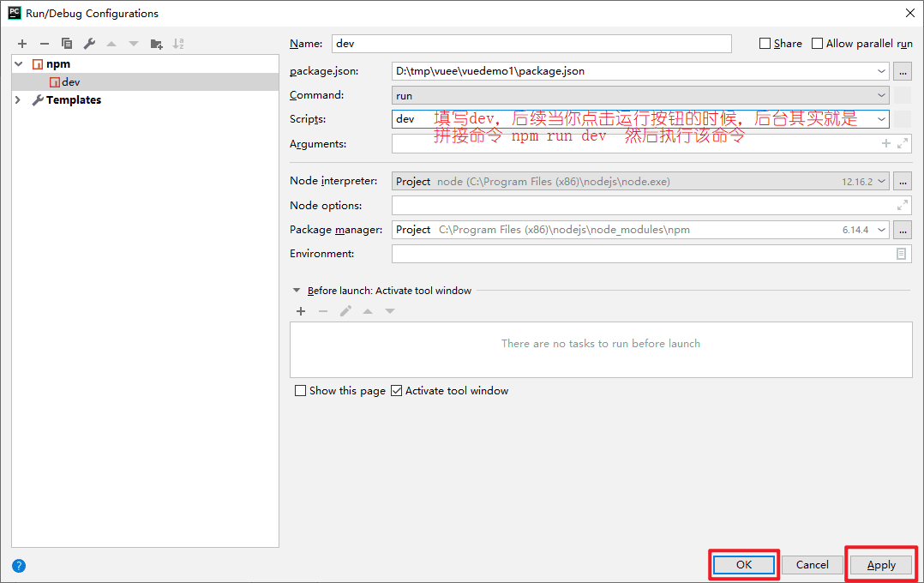Open help with the question mark icon
The image size is (924, 583).
(19, 566)
